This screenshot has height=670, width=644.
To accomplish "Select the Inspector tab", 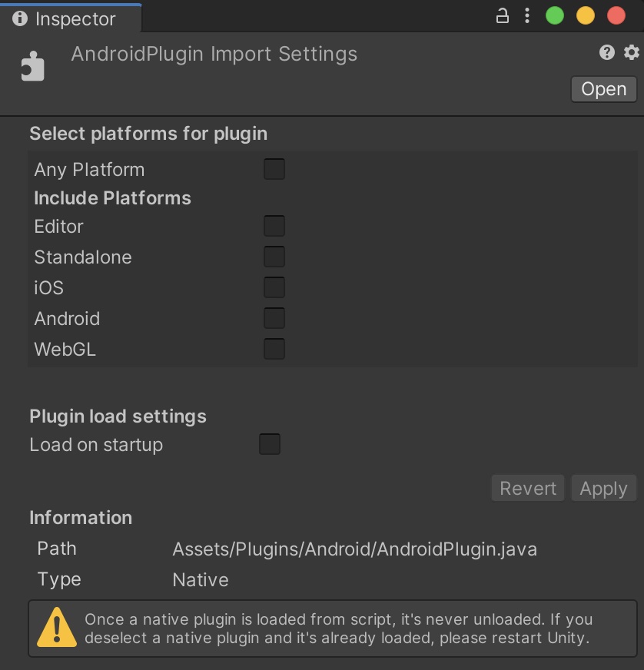I will tap(71, 18).
